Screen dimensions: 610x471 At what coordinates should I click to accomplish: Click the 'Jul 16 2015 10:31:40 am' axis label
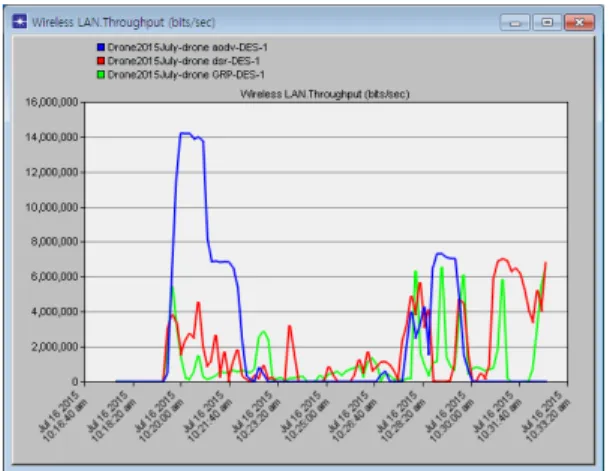[x=499, y=416]
